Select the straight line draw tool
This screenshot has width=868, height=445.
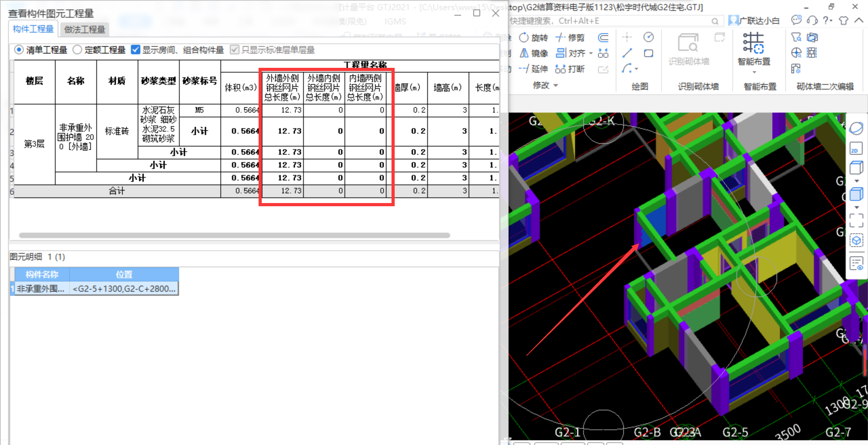tap(627, 53)
